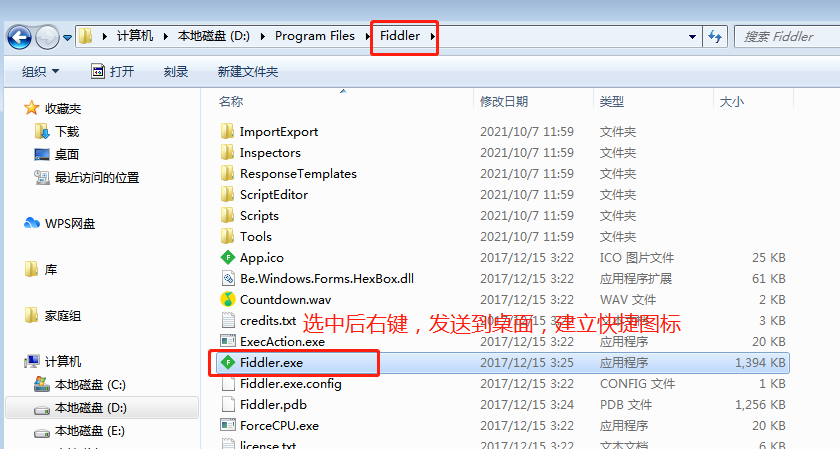Select the Fiddler.exe green diamond icon
The image size is (840, 449).
pyautogui.click(x=228, y=363)
